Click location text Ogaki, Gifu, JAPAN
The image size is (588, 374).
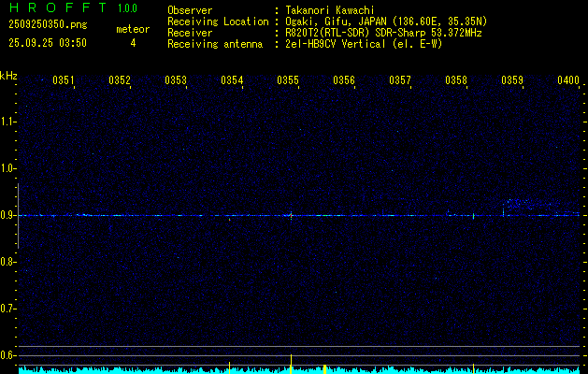(x=334, y=22)
